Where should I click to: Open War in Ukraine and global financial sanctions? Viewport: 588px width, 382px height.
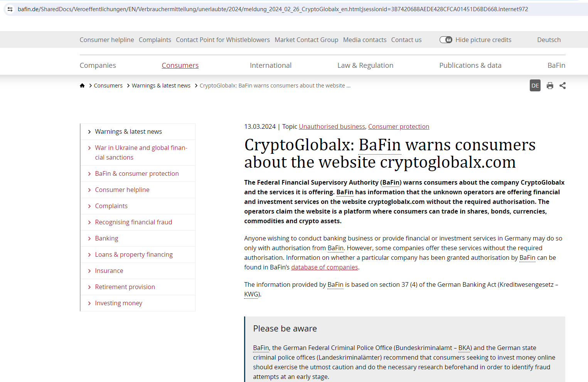(x=141, y=153)
